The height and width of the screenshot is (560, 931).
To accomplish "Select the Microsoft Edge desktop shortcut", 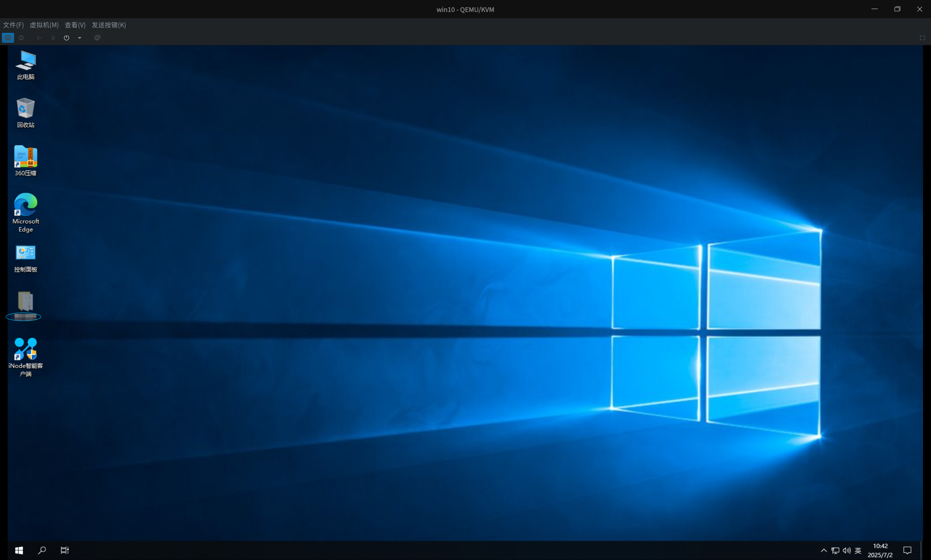I will click(x=26, y=213).
